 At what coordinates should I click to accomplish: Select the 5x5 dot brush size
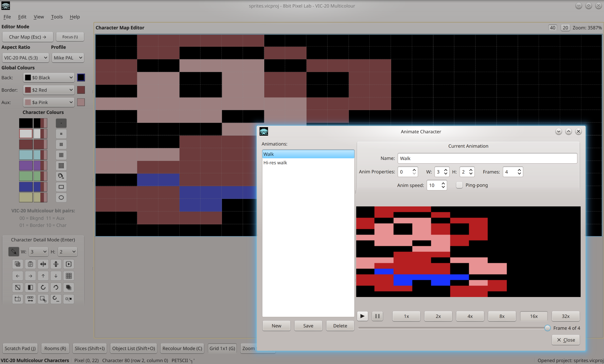coord(61,166)
